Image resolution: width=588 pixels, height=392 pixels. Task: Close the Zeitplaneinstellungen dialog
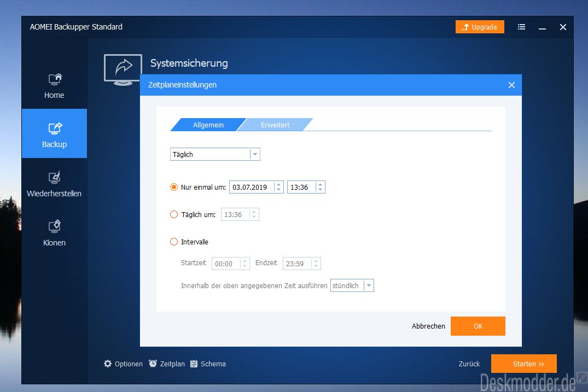coord(511,85)
